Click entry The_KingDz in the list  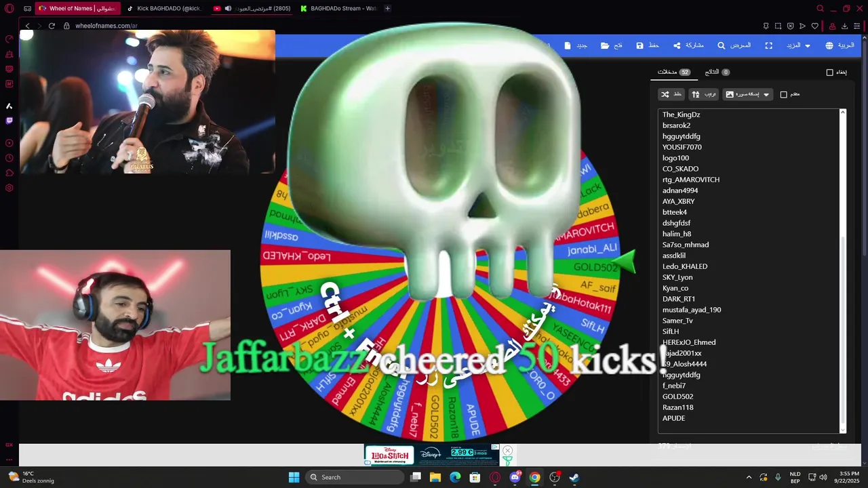tap(681, 115)
